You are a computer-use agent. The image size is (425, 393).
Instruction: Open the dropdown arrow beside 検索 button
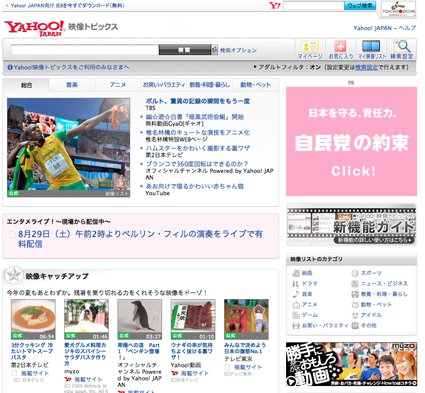pyautogui.click(x=215, y=50)
